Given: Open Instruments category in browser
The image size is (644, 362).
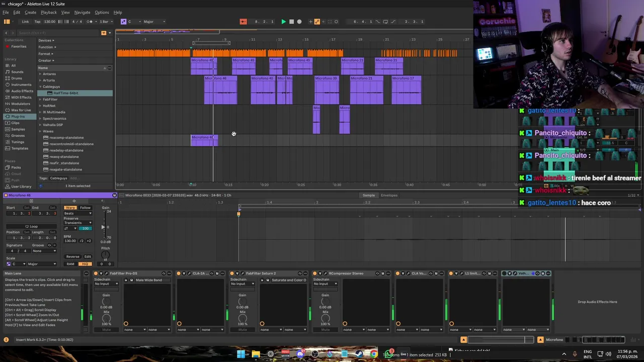Looking at the screenshot, I should (21, 84).
